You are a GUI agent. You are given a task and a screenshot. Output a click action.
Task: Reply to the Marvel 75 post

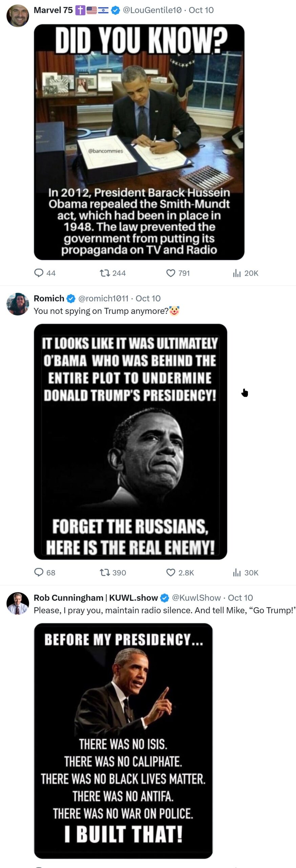(x=39, y=273)
